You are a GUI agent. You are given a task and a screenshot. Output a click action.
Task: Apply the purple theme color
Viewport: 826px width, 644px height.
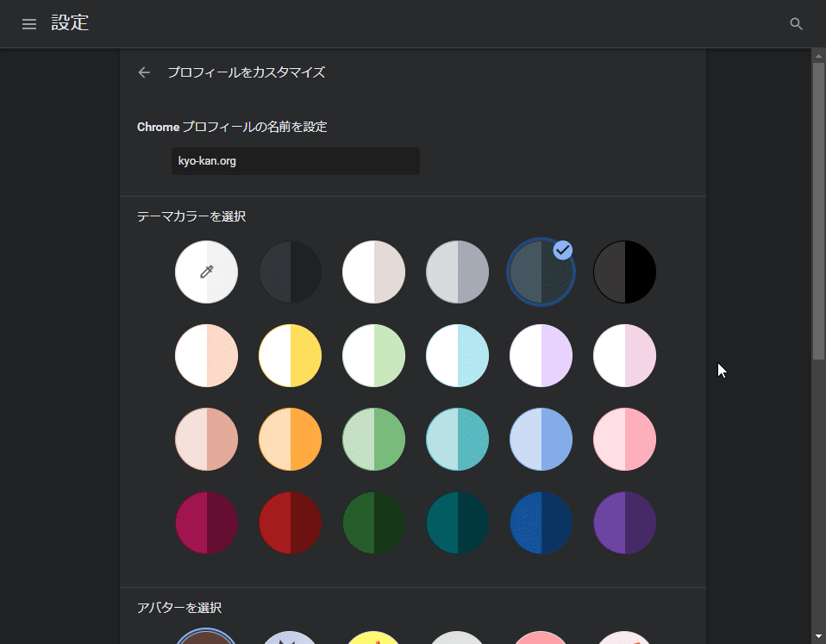pos(625,523)
